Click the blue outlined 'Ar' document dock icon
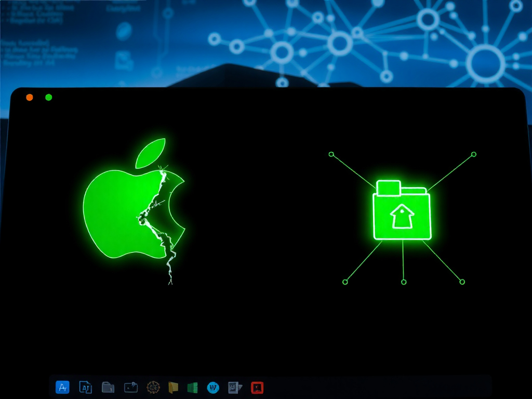This screenshot has width=532, height=399. (x=85, y=387)
